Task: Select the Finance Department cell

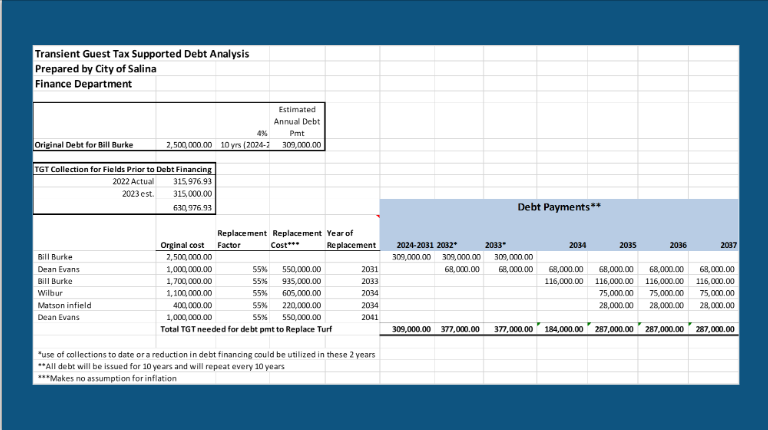Action: point(83,84)
